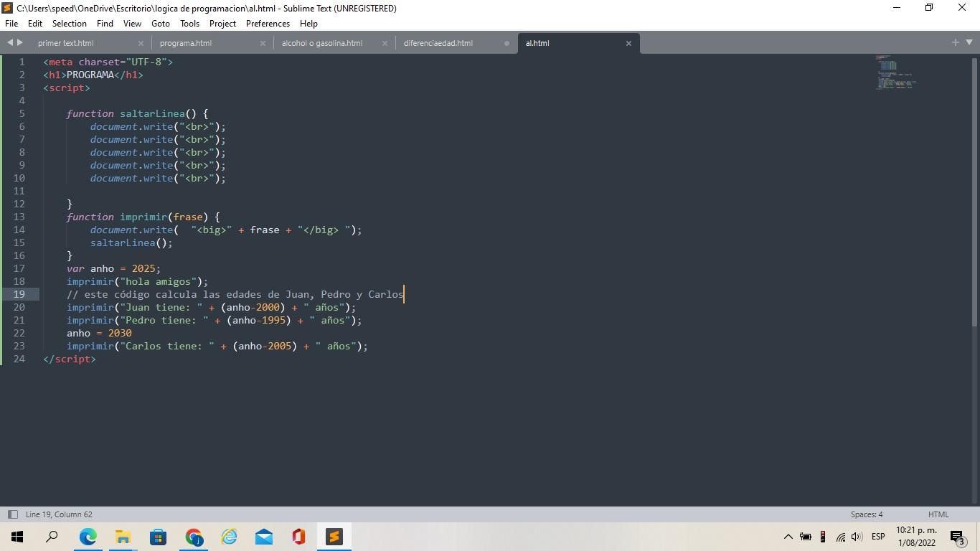Click the battery tray icon
Screen dimensions: 980x551
806,537
